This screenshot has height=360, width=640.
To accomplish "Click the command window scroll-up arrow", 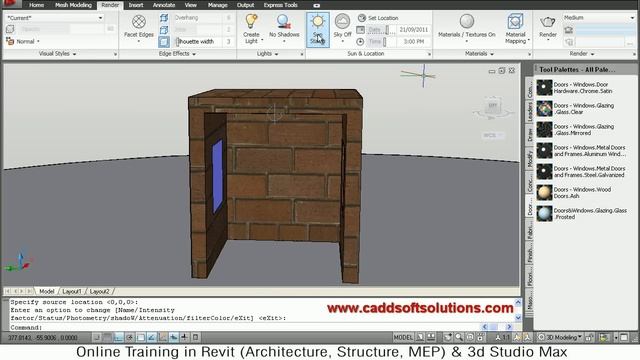I will point(518,303).
